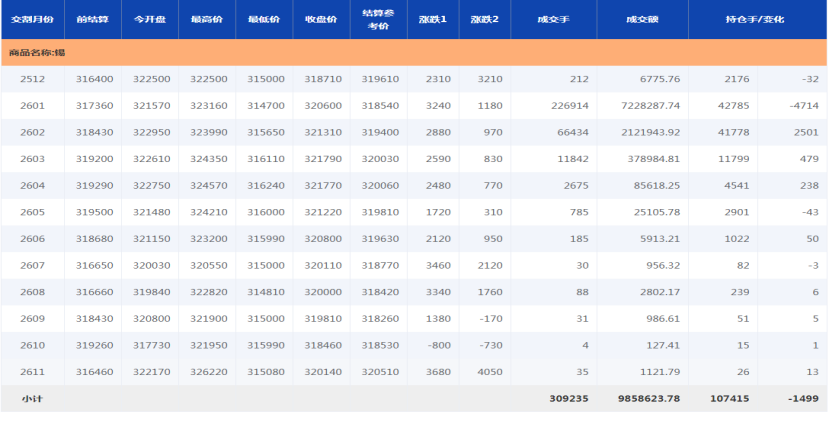Select contract month 2601 row label
Image resolution: width=830 pixels, height=426 pixels.
point(32,106)
